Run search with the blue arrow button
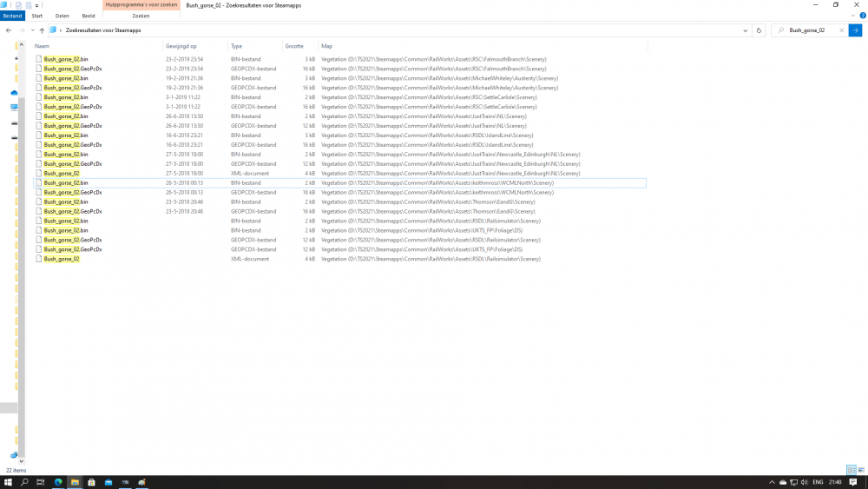This screenshot has width=868, height=489. pyautogui.click(x=855, y=30)
